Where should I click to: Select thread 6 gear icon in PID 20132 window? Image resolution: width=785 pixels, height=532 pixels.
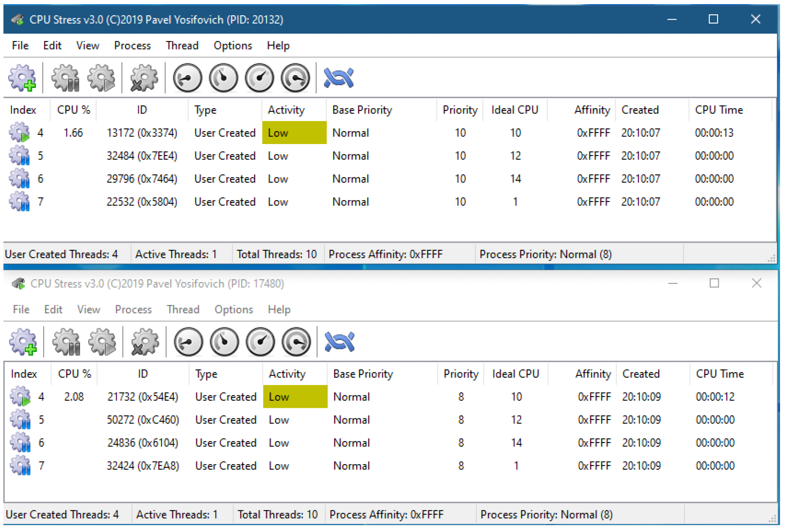tap(19, 178)
